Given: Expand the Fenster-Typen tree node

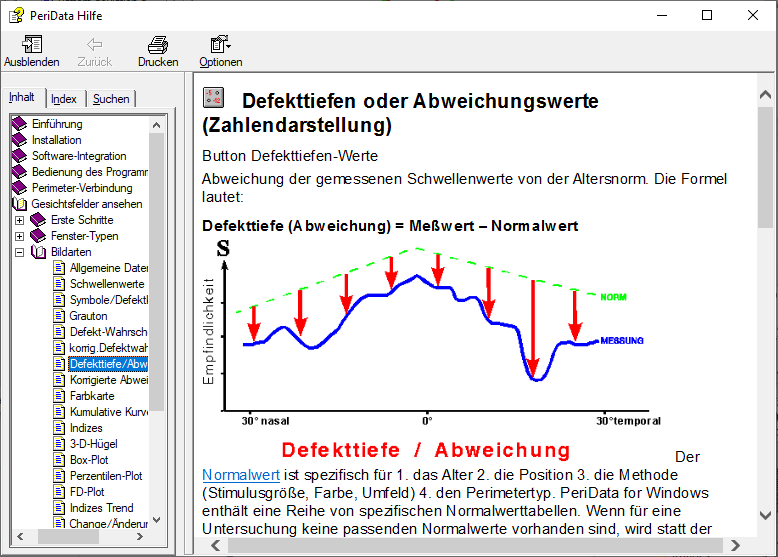Looking at the screenshot, I should (19, 236).
